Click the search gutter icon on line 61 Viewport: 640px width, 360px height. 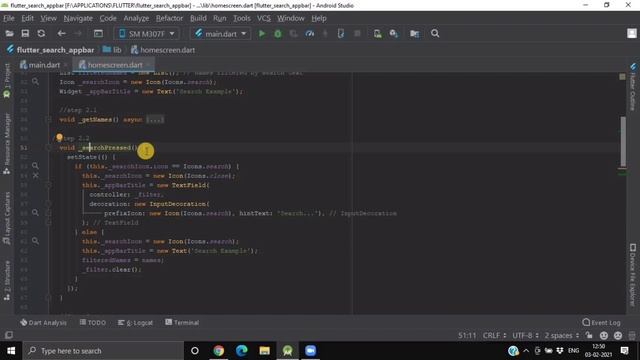click(36, 241)
